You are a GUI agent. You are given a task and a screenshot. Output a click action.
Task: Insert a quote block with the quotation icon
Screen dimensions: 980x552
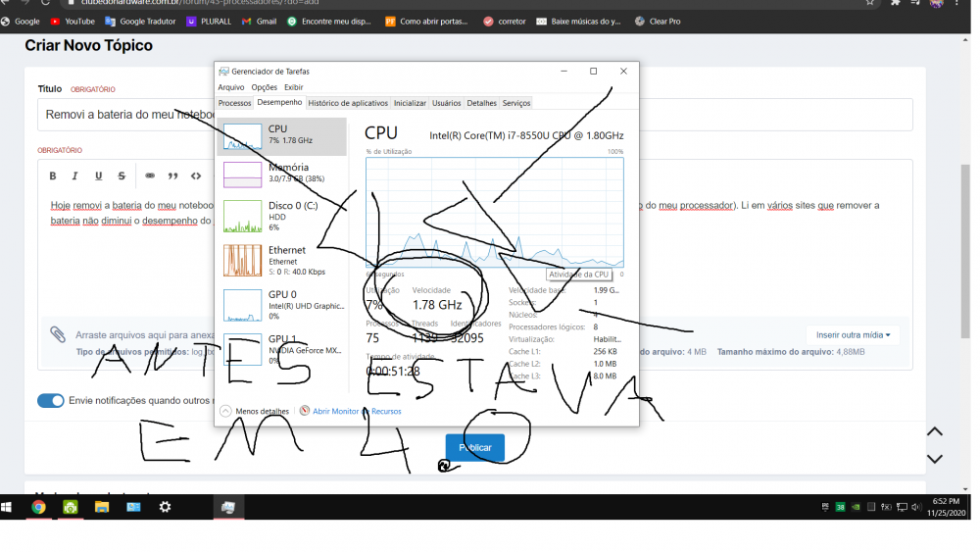click(x=173, y=176)
